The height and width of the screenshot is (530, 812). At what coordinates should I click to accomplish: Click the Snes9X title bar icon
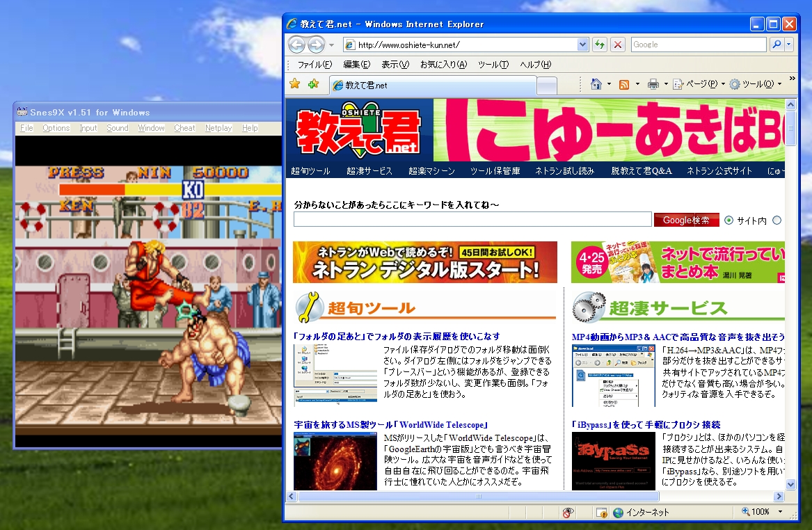coord(22,112)
